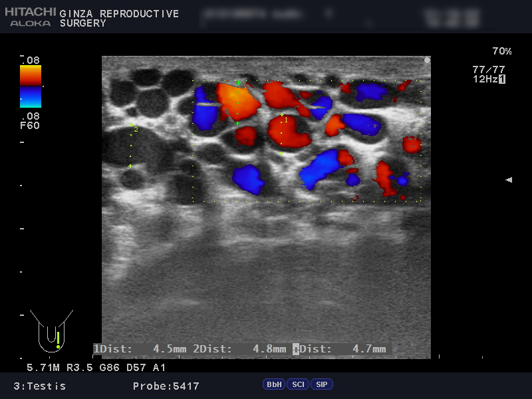Click the F60 filter label

[x=31, y=125]
